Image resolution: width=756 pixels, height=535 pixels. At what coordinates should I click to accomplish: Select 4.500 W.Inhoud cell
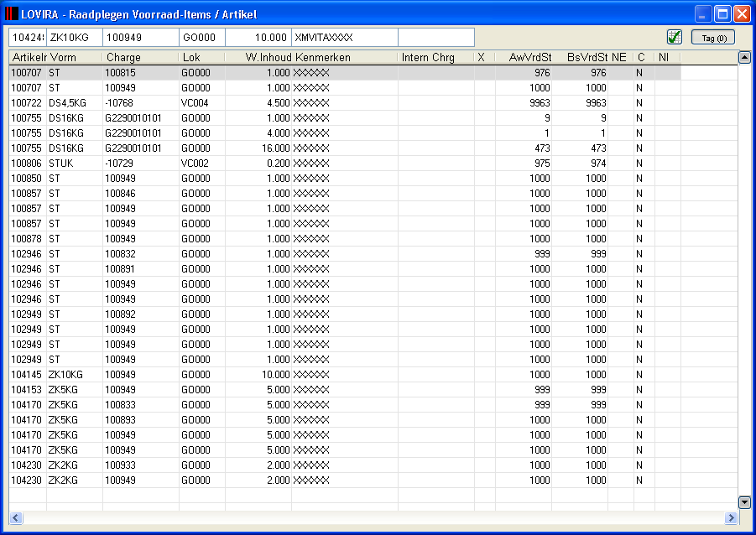pyautogui.click(x=258, y=102)
